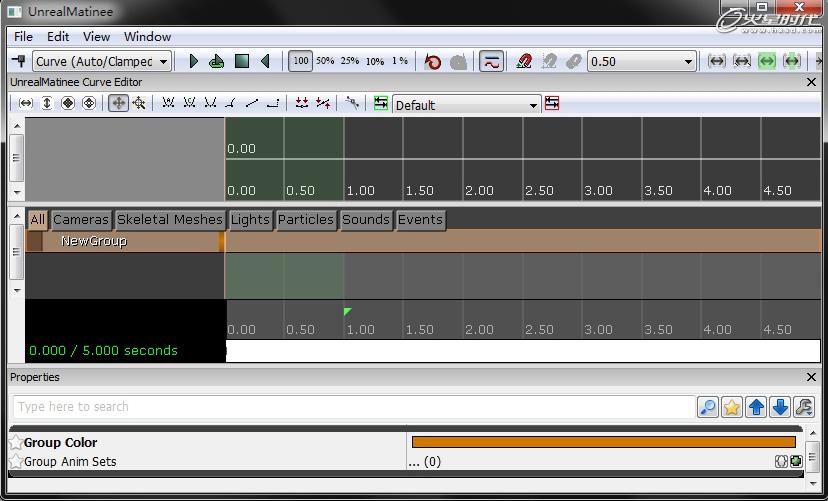The image size is (828, 501).
Task: Set playback speed to 100%
Action: [300, 61]
